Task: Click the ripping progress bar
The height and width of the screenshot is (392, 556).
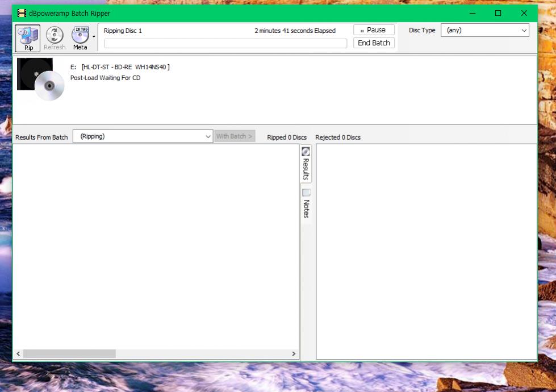Action: pos(225,43)
